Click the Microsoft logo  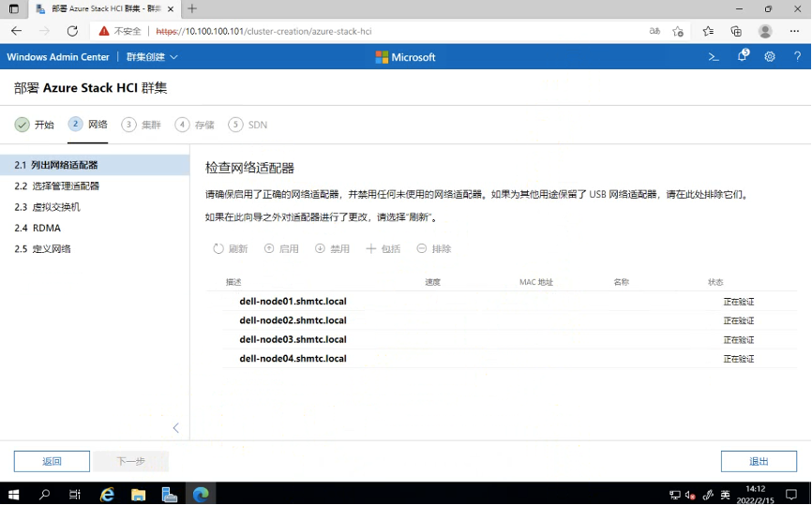(x=405, y=57)
